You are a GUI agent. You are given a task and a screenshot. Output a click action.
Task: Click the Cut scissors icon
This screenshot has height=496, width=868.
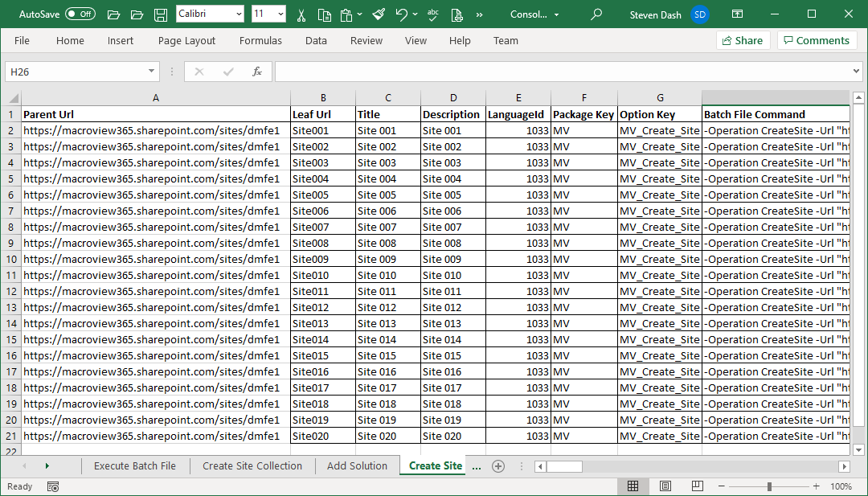click(x=301, y=14)
